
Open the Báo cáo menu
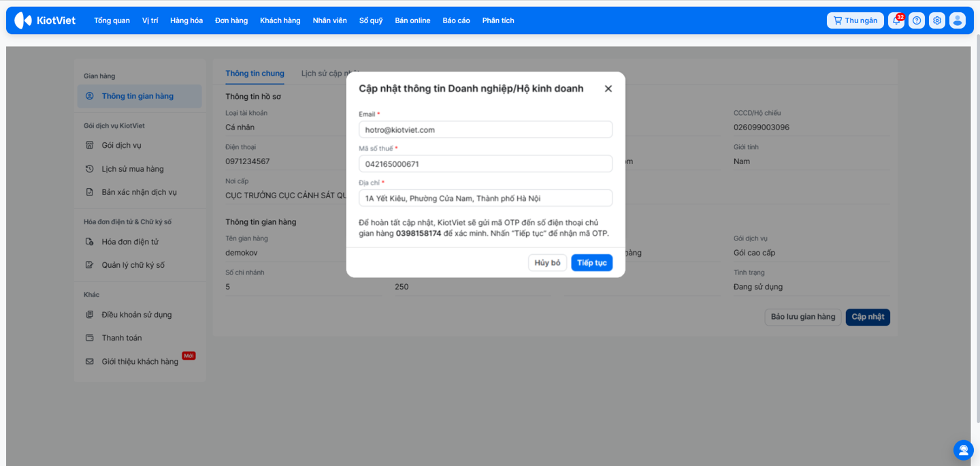(456, 20)
